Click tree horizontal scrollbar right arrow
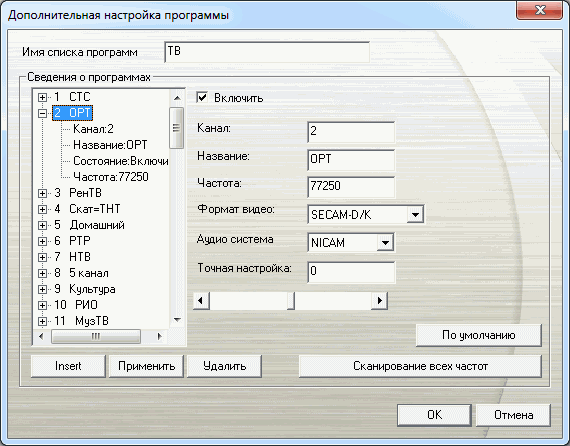Image resolution: width=570 pixels, height=446 pixels. [x=160, y=337]
